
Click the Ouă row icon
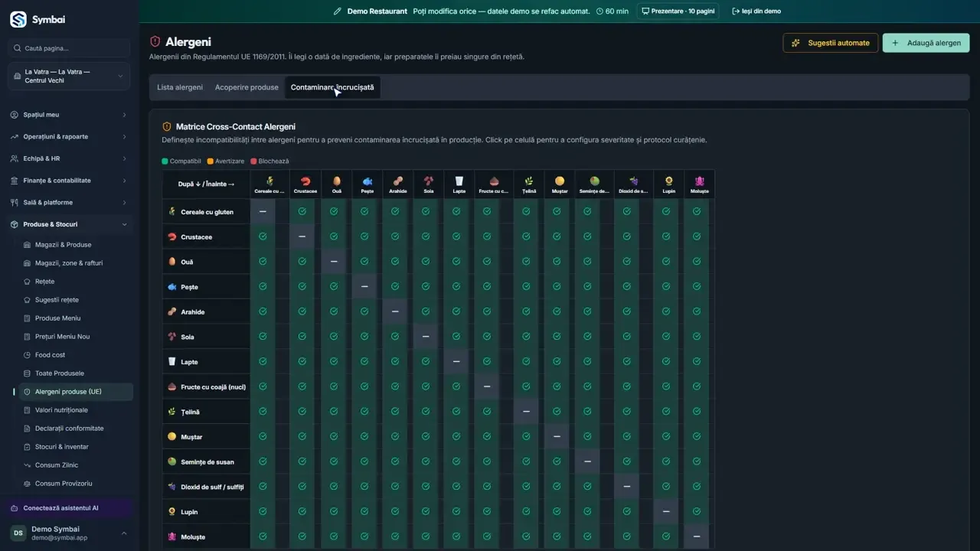tap(172, 262)
